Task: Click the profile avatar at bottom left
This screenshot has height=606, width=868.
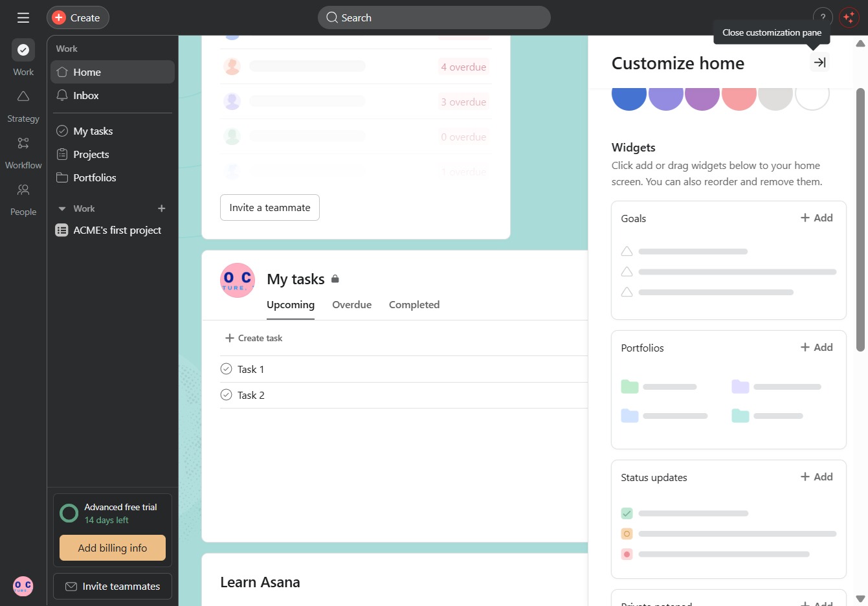Action: [x=23, y=586]
